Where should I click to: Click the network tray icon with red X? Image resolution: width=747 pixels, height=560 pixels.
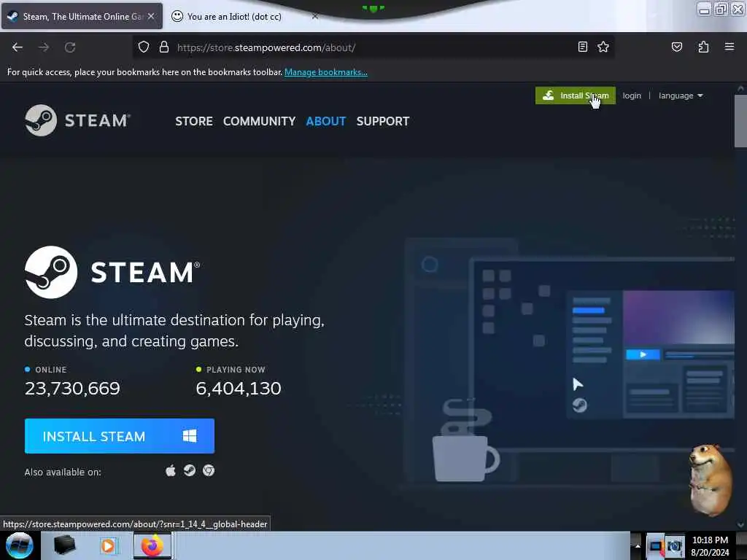(657, 547)
